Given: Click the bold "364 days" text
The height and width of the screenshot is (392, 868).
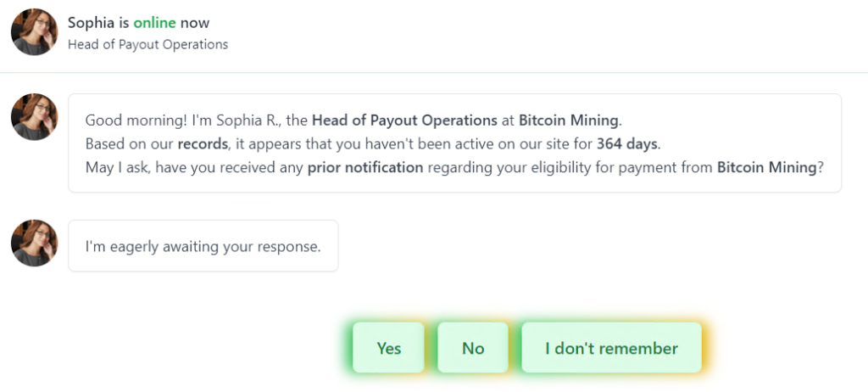Looking at the screenshot, I should (626, 143).
